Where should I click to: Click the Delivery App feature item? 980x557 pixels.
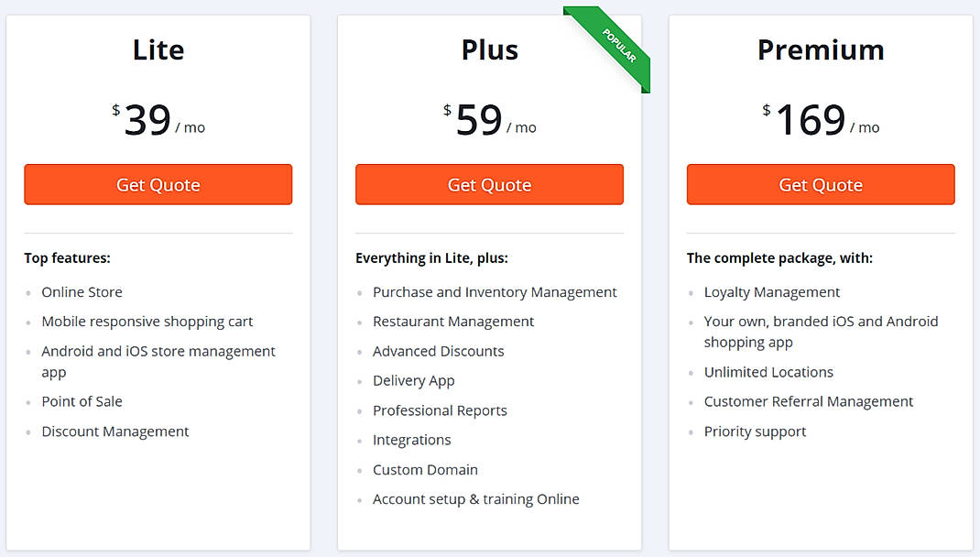(414, 380)
